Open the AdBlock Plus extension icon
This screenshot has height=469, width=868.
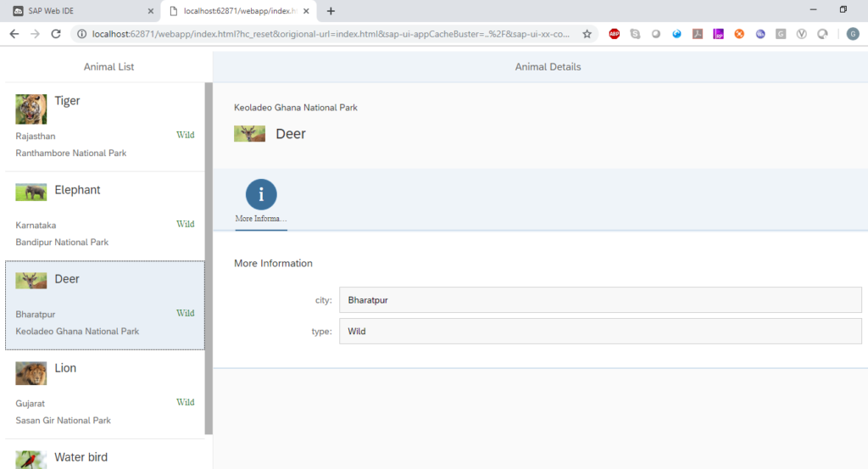(614, 34)
